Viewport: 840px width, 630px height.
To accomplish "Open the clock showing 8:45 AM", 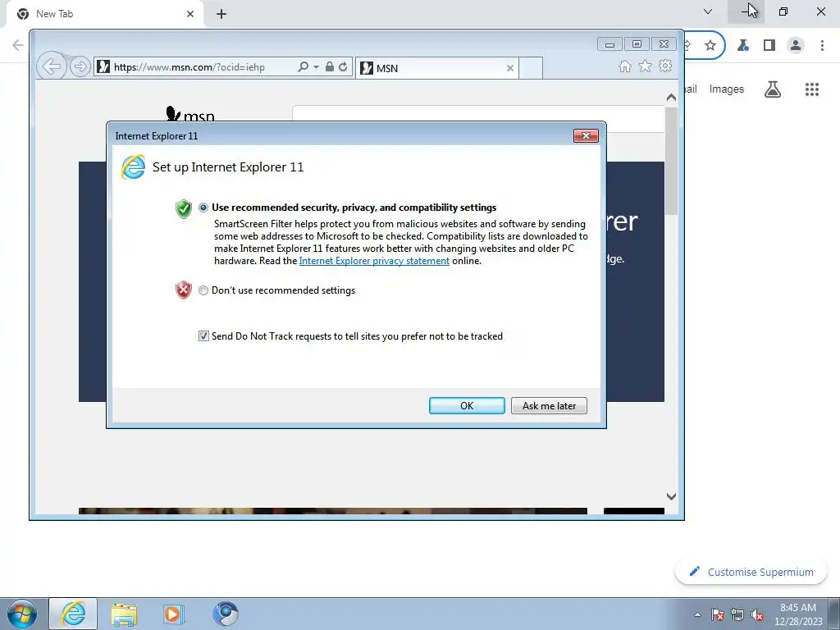I will pyautogui.click(x=798, y=614).
